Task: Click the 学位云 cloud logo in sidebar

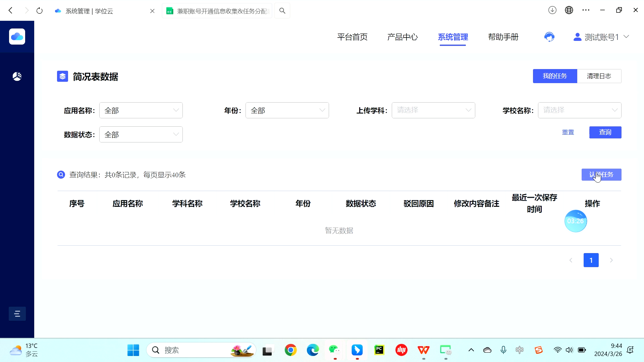Action: (17, 37)
